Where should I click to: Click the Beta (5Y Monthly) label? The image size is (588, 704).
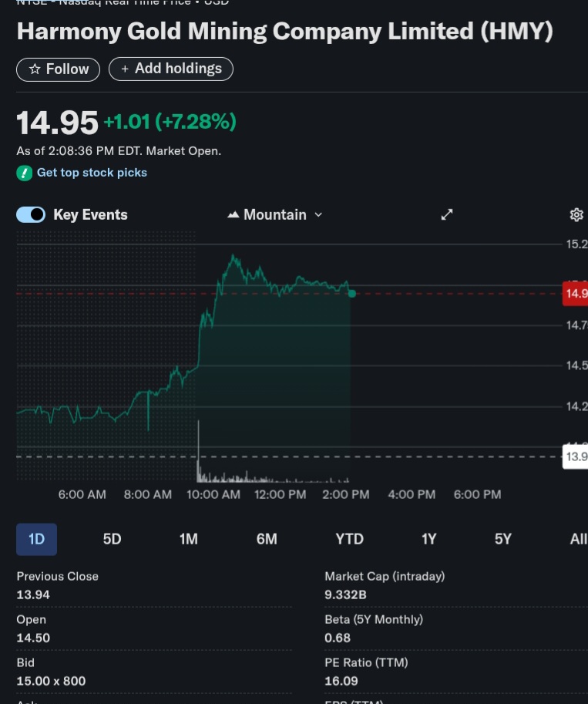(374, 620)
